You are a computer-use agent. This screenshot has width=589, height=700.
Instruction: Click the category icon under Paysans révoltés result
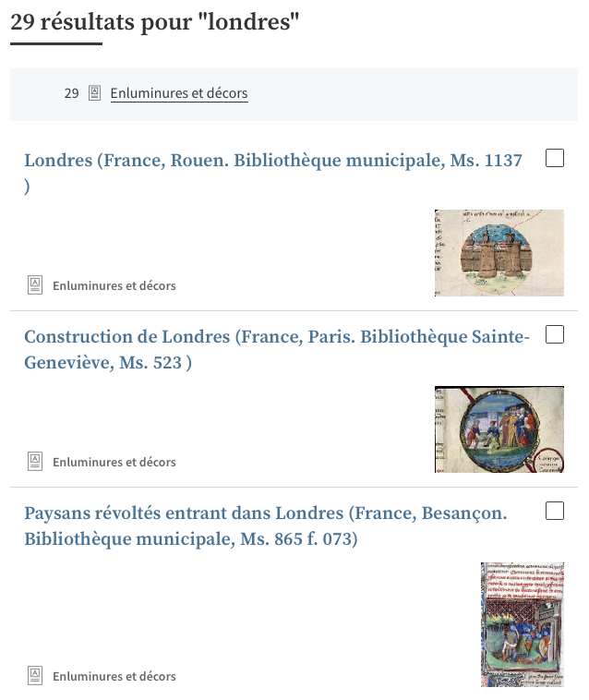[35, 676]
